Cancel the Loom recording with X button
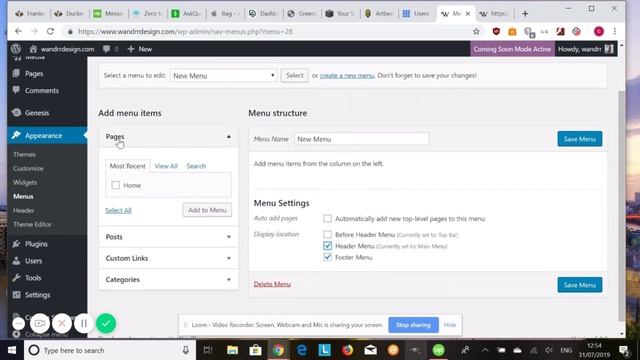Screen dimensions: 640x360 [62, 324]
